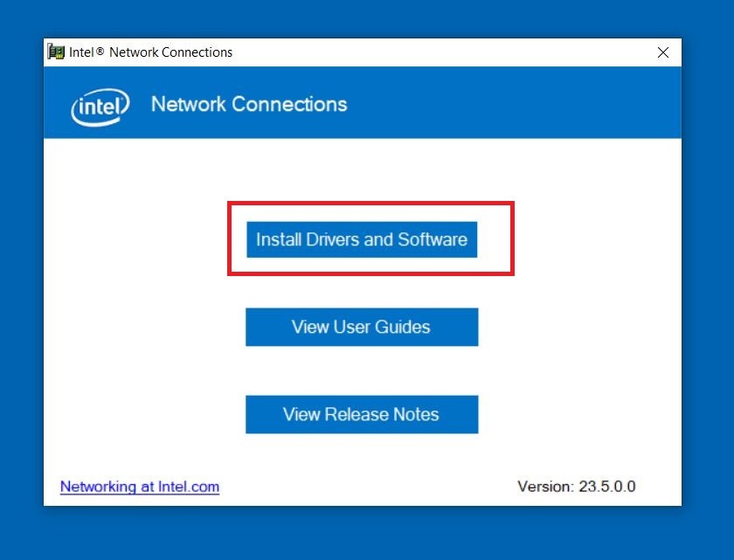Screen dimensions: 734x560
Task: Click the version number 23.5.0.0 digits
Action: click(x=607, y=487)
